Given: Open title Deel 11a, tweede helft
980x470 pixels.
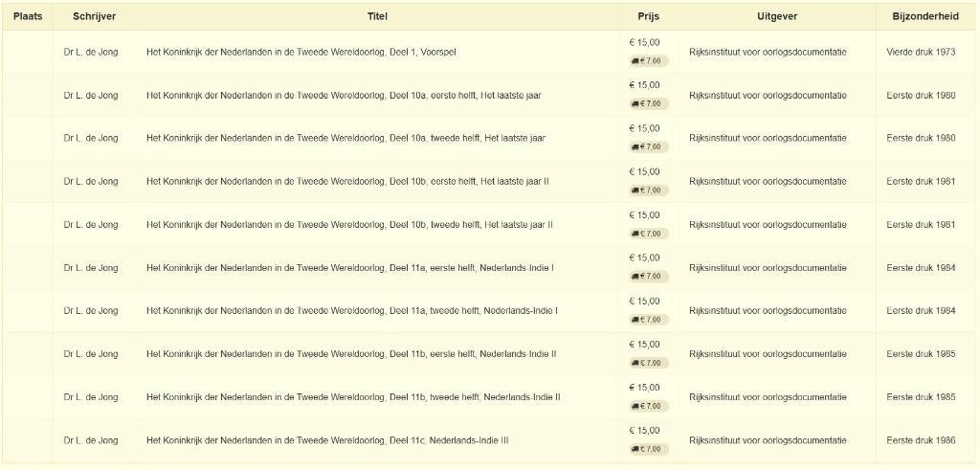Looking at the screenshot, I should (x=351, y=310).
